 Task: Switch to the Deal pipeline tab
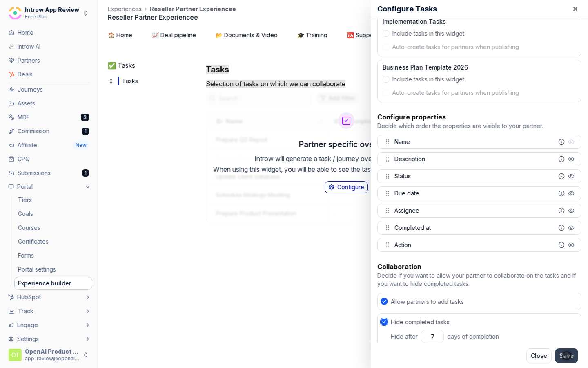(x=174, y=35)
